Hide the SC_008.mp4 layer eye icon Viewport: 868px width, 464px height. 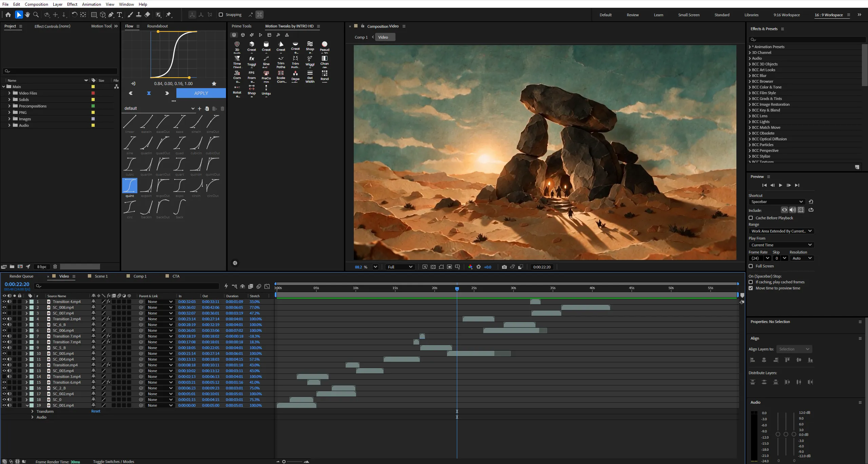[4, 307]
